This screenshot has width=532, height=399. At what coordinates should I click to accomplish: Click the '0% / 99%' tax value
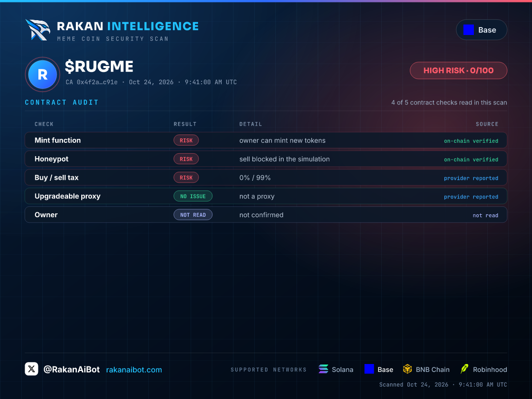255,178
